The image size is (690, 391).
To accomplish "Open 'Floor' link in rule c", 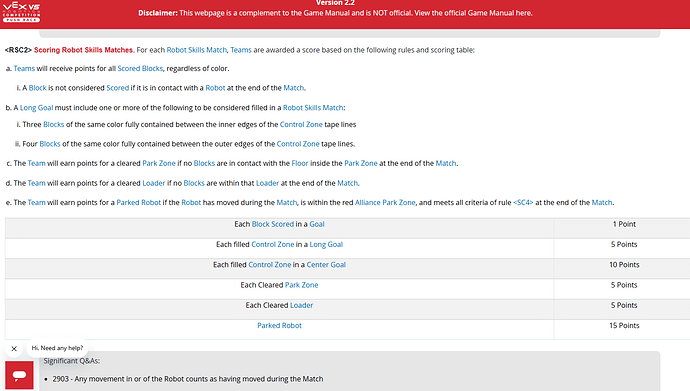I will [300, 163].
